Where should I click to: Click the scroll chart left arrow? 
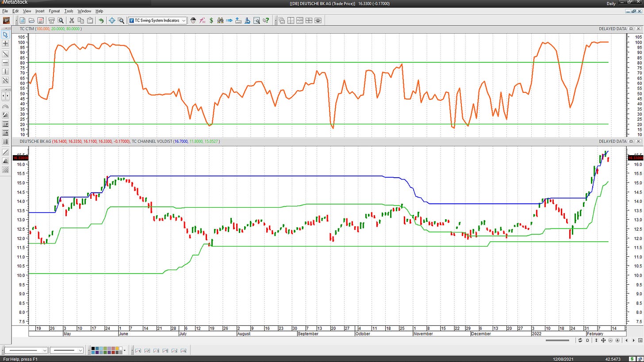tap(626, 340)
